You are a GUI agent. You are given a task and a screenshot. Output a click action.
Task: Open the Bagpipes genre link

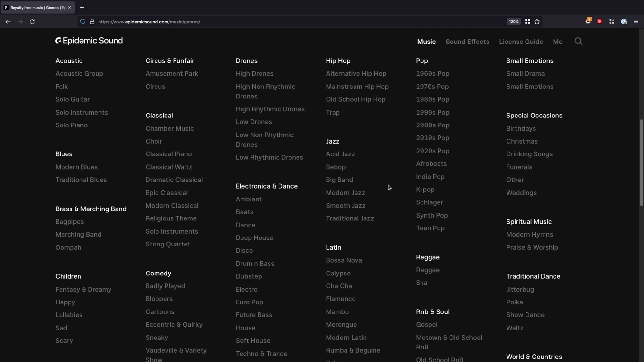70,222
